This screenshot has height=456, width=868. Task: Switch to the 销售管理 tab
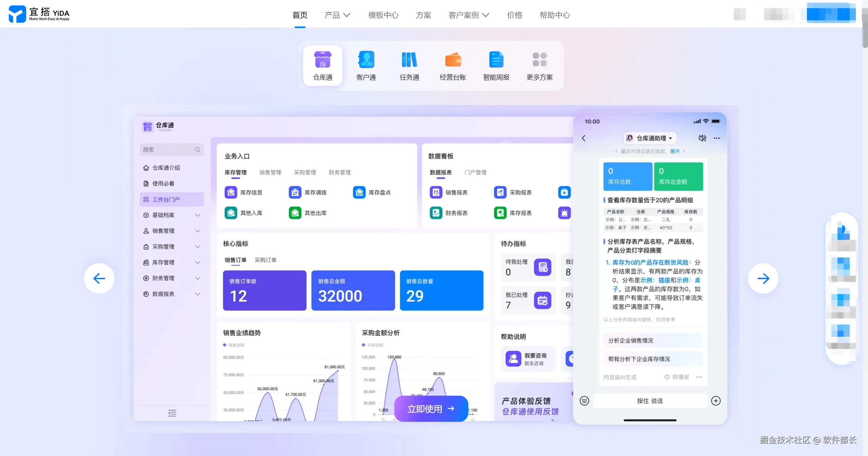click(x=270, y=172)
